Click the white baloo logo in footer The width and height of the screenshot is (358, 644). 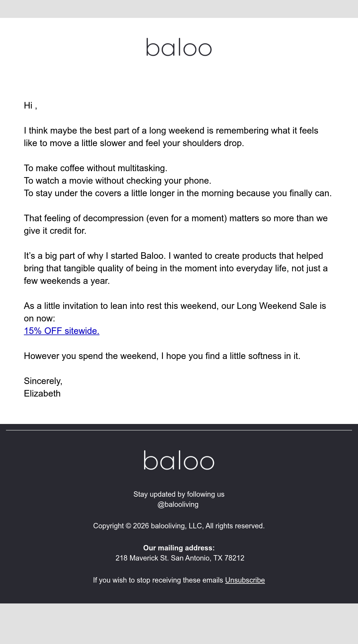click(x=179, y=460)
